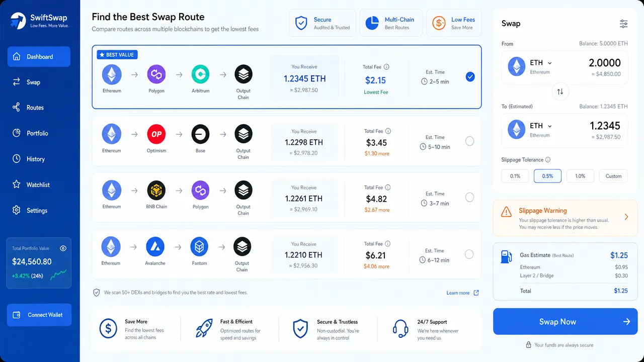
Task: Toggle portfolio value visibility eye icon
Action: [x=63, y=248]
